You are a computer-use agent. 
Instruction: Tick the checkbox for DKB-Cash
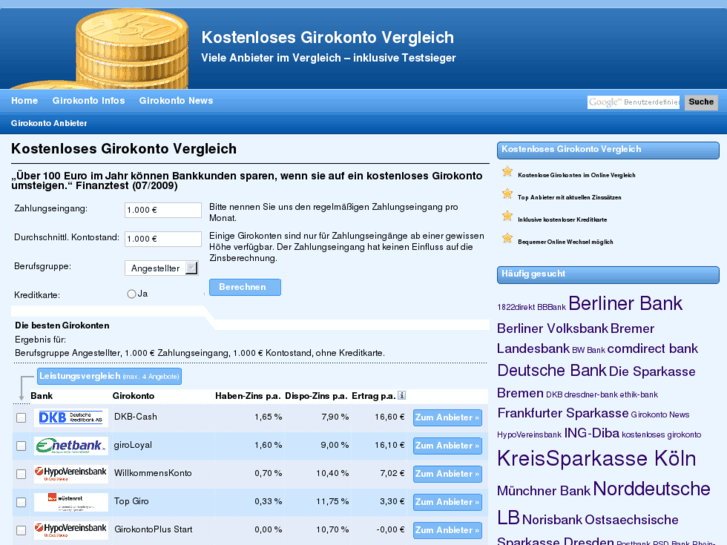point(21,417)
